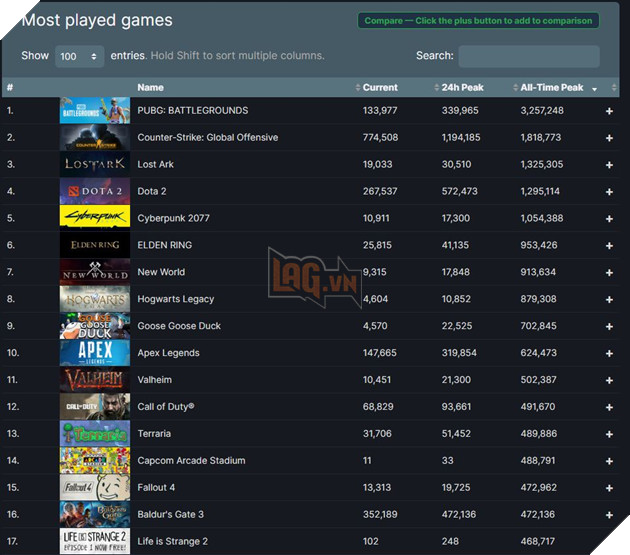630x555 pixels.
Task: Click the Elden Ring thumbnail
Action: [x=95, y=245]
